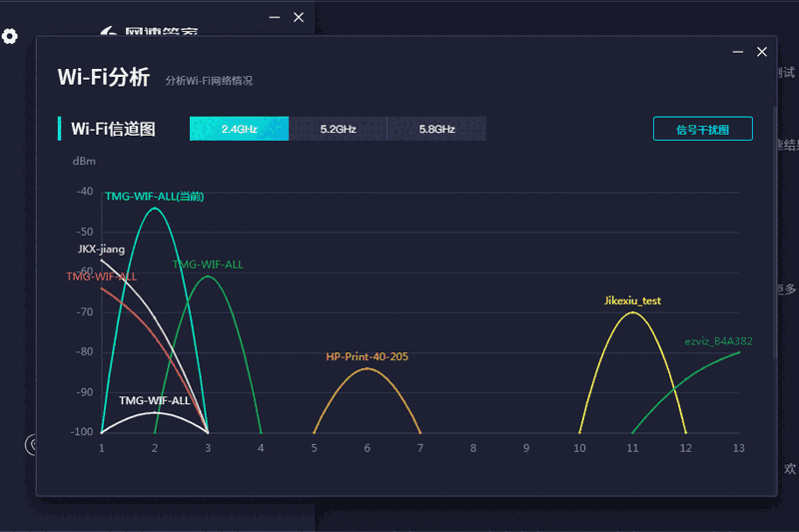Click the red TMG-WIF-ALL network label
This screenshot has height=532, width=799.
point(101,276)
